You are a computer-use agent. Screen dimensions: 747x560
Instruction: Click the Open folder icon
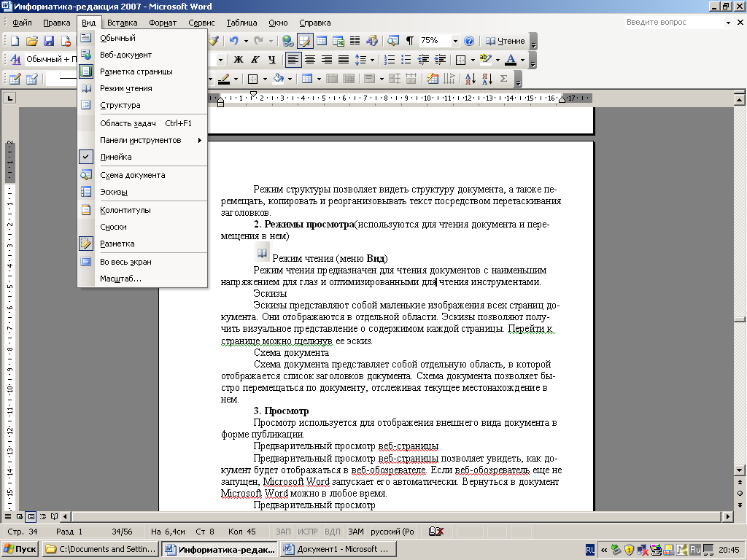click(32, 41)
